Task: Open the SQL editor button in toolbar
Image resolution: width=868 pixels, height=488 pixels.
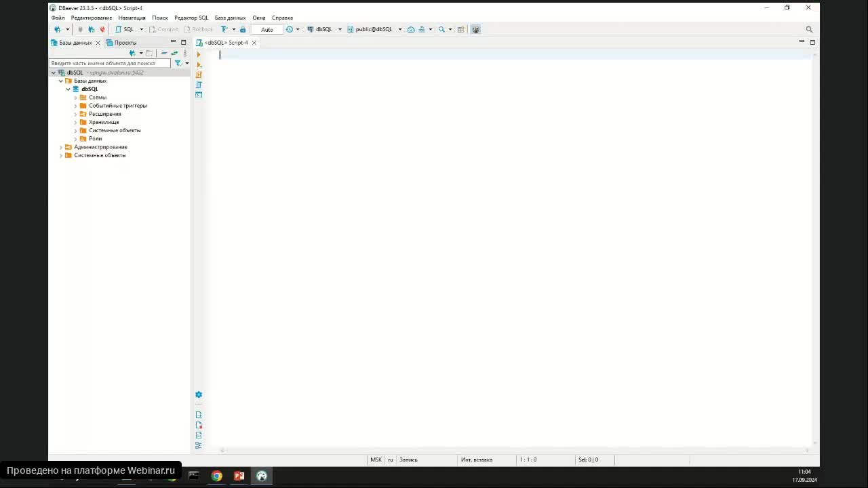Action: 125,29
